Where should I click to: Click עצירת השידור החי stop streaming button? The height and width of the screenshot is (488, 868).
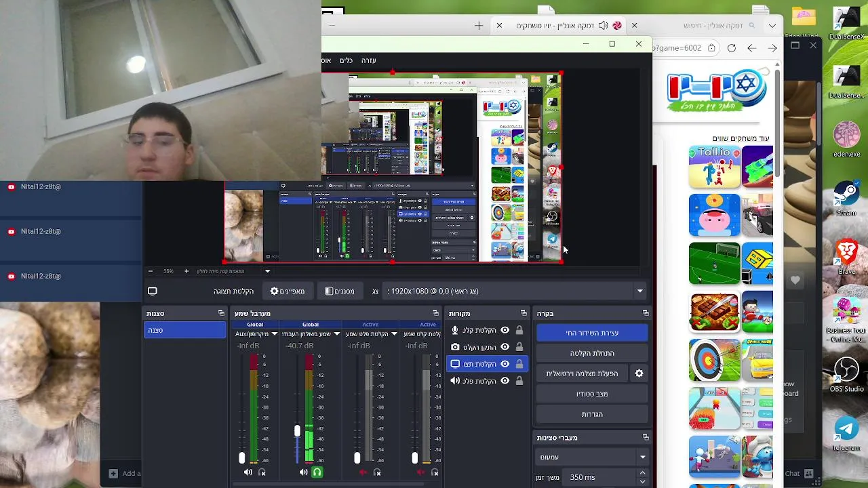(592, 333)
